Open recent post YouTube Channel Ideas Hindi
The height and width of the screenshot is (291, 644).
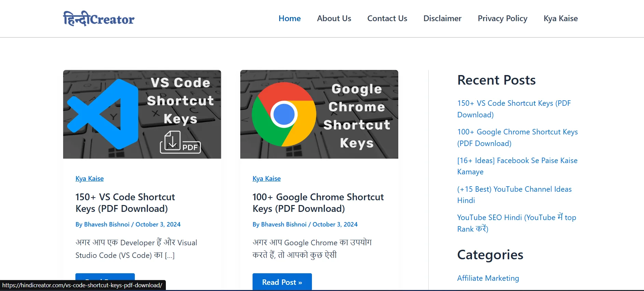(x=514, y=195)
